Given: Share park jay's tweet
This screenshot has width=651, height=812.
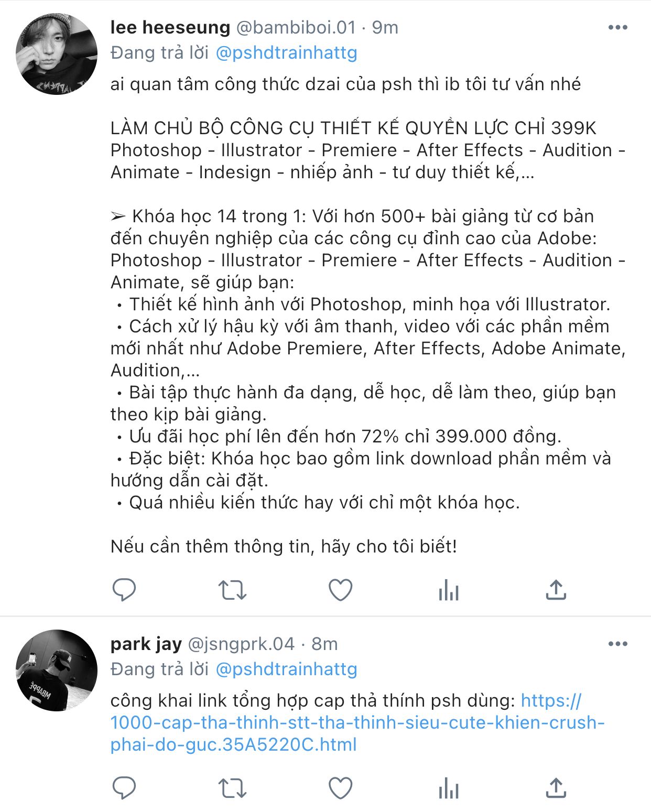Looking at the screenshot, I should 556,787.
